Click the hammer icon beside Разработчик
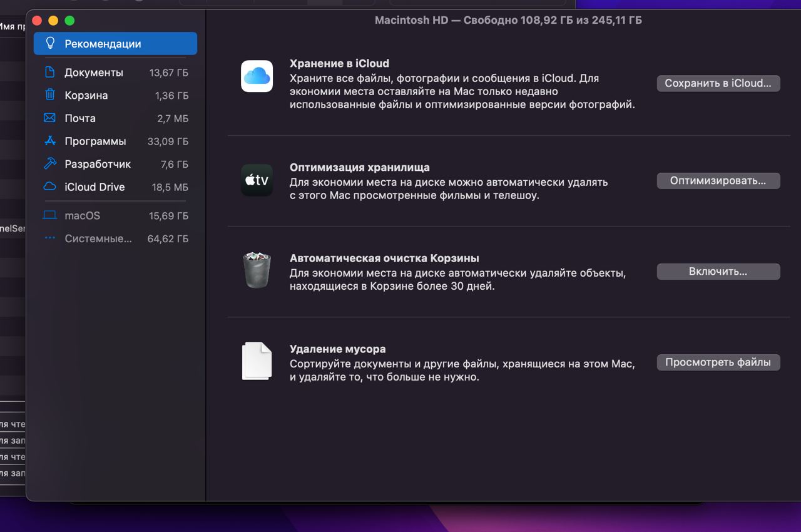This screenshot has width=801, height=532. click(x=50, y=164)
